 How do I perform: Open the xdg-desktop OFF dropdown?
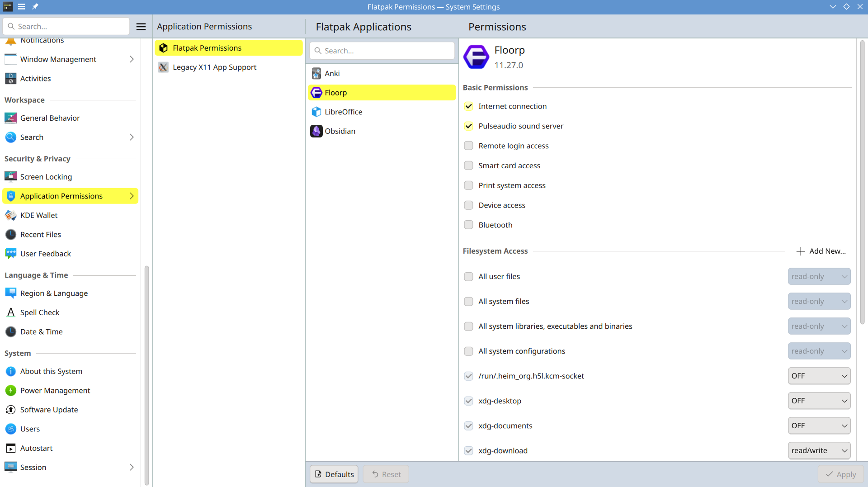(819, 401)
